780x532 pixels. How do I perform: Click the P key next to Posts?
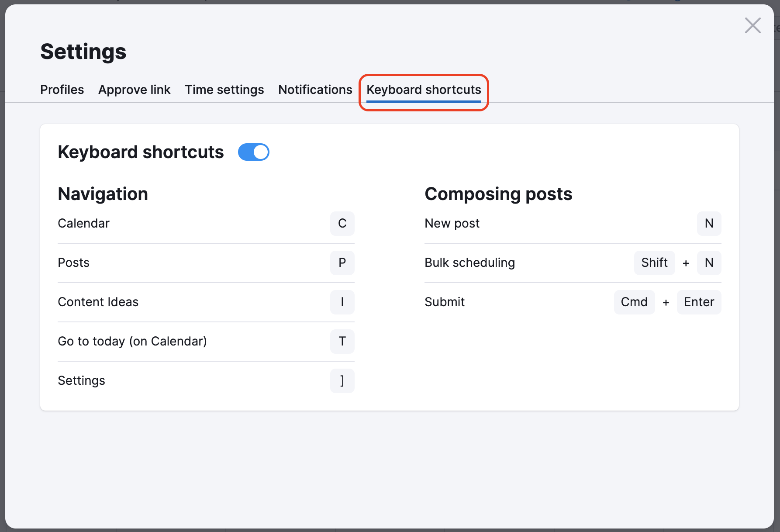pos(342,263)
